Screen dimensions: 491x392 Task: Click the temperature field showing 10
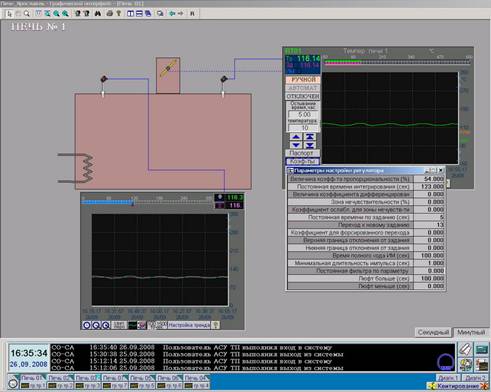(x=304, y=128)
